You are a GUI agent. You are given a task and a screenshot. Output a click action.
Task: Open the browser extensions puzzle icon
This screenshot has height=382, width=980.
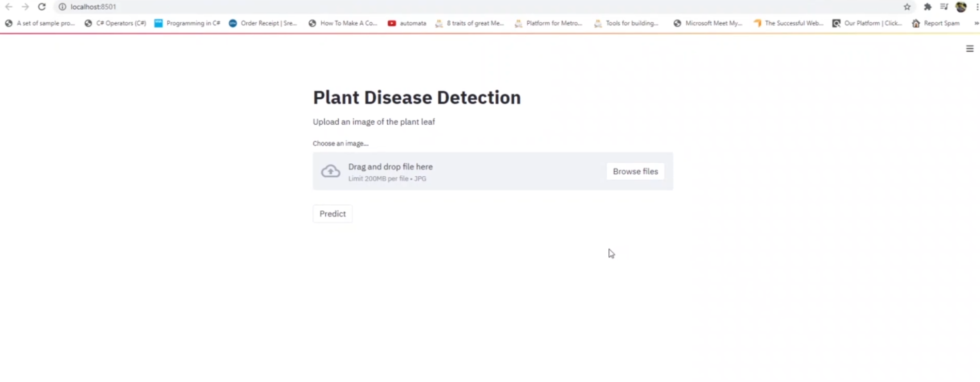[927, 7]
